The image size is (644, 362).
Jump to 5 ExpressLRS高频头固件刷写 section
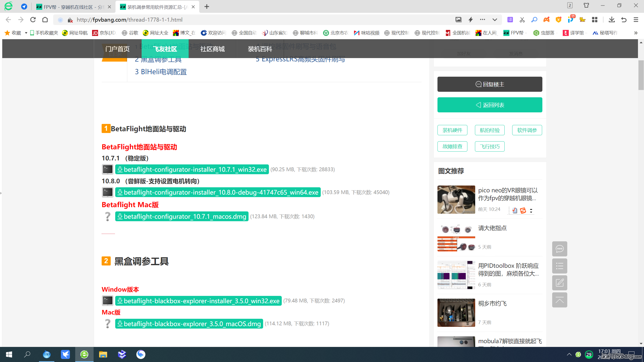pos(300,59)
